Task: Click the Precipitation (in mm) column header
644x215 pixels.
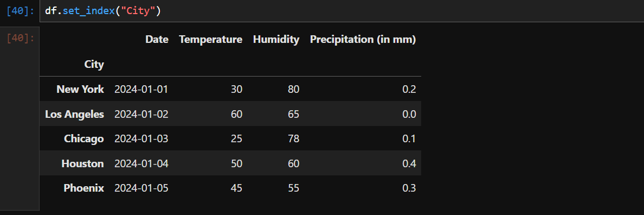Action: (363, 40)
